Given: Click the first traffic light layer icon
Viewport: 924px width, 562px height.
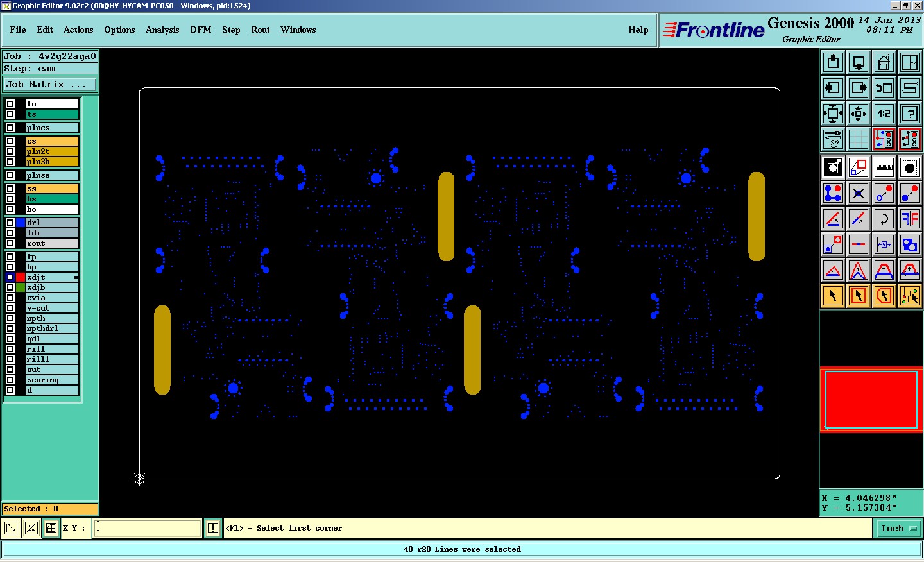Looking at the screenshot, I should [x=884, y=139].
